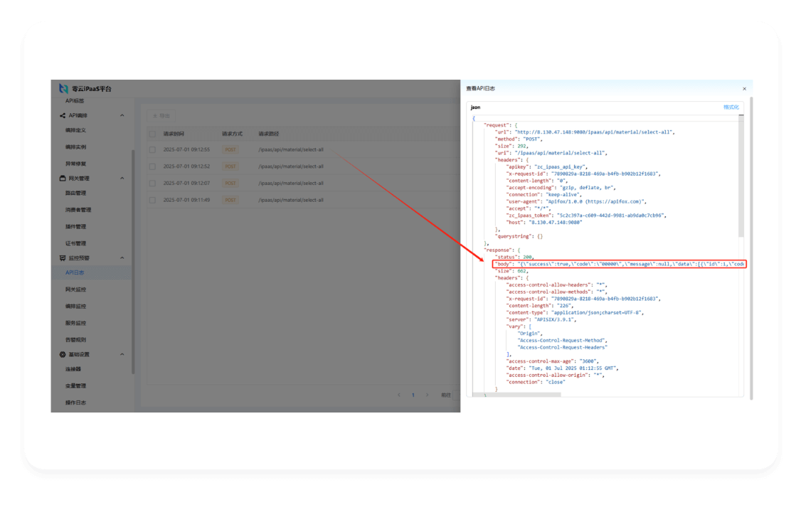
Task: Click the JSON viewer vertical scrollbar
Action: tap(741, 178)
